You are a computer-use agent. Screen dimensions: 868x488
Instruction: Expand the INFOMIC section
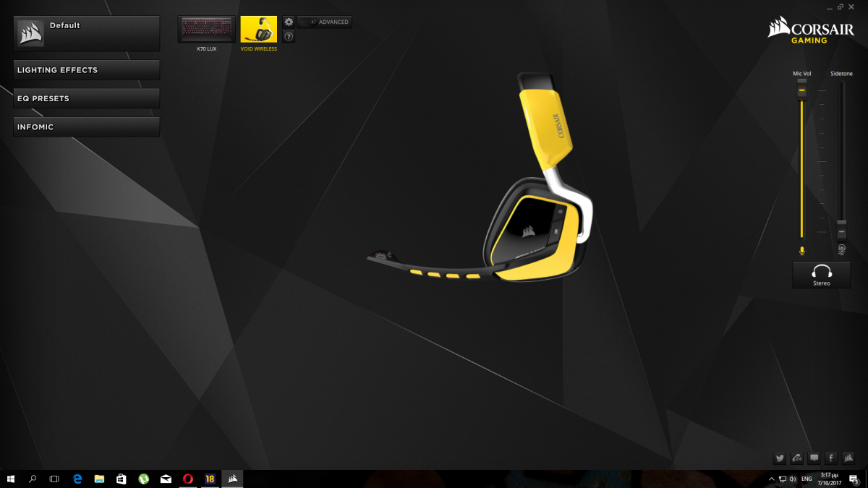click(x=87, y=127)
